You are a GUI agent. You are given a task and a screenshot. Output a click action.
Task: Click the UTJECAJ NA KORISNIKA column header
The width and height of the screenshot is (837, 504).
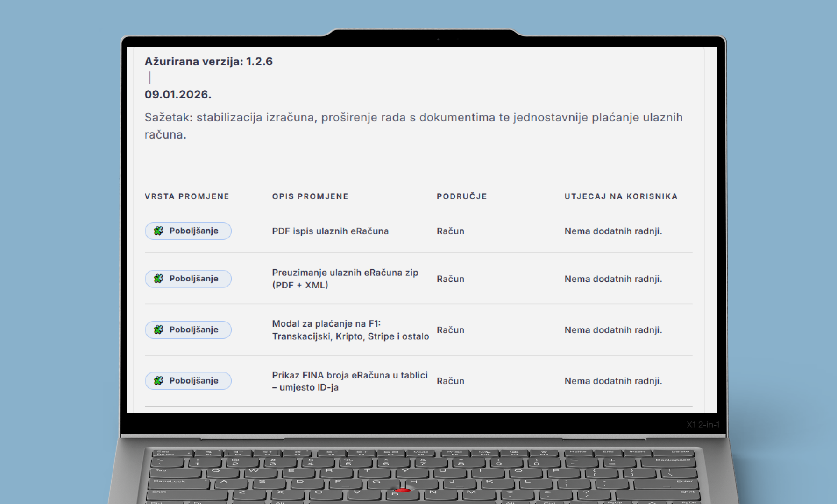click(620, 196)
